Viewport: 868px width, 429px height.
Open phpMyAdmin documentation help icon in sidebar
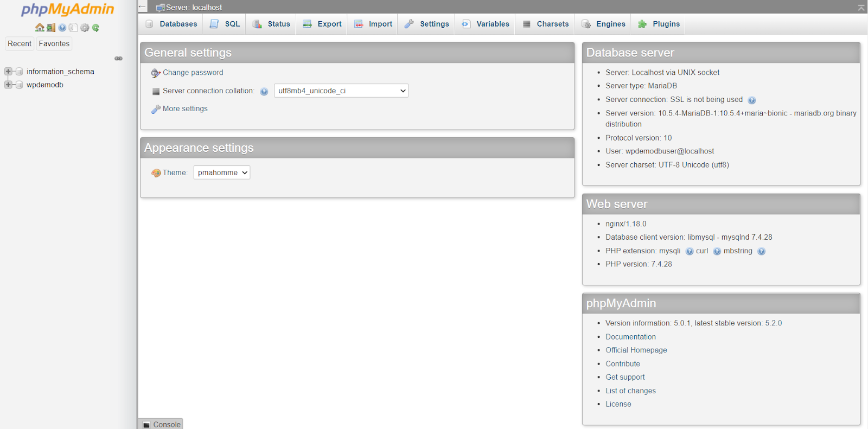tap(62, 28)
